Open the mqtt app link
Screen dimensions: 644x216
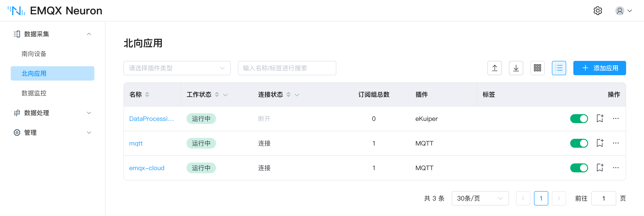pos(136,143)
